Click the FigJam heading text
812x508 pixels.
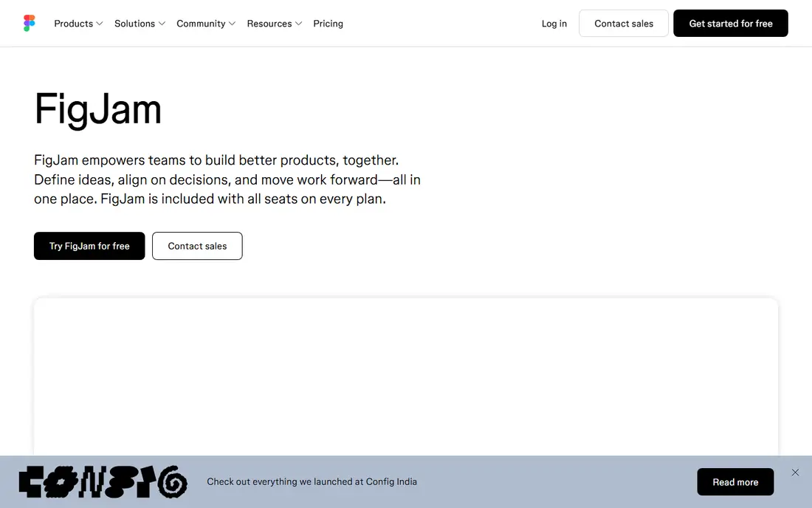[98, 109]
